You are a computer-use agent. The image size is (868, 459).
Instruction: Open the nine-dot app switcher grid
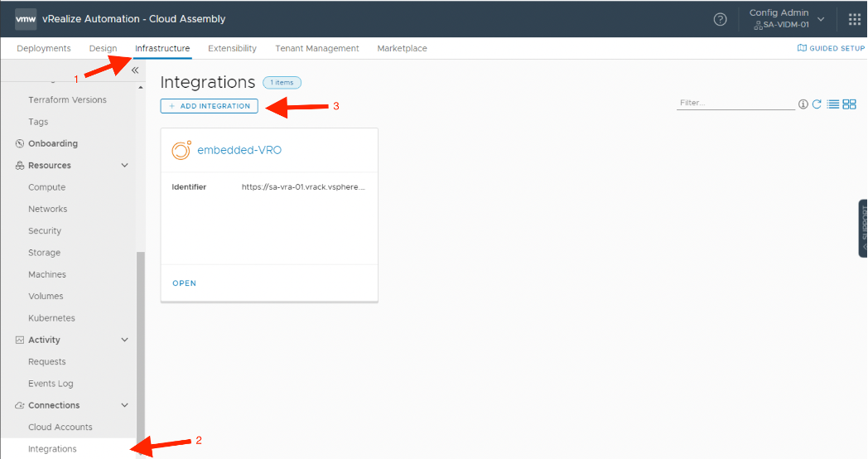(854, 19)
